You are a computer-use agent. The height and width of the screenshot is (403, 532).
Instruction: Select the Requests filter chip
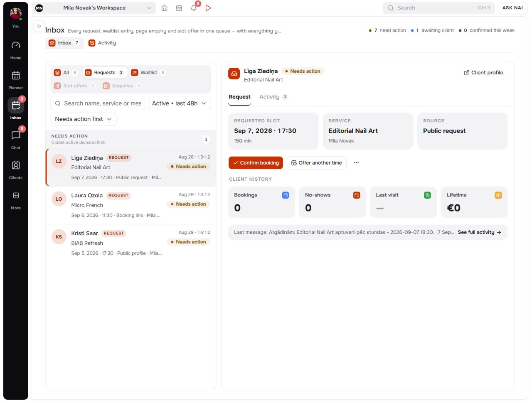pyautogui.click(x=105, y=73)
